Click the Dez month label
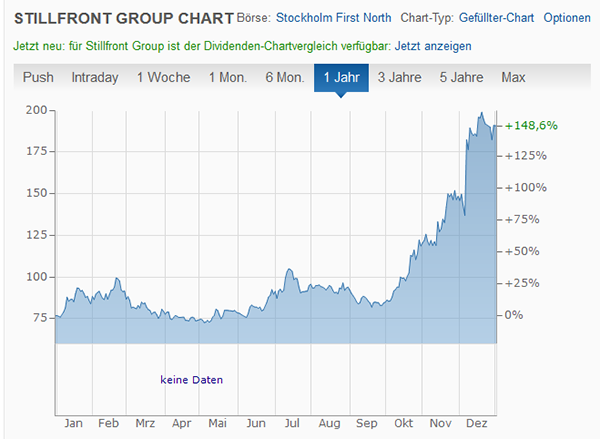600x439 pixels. 477,423
